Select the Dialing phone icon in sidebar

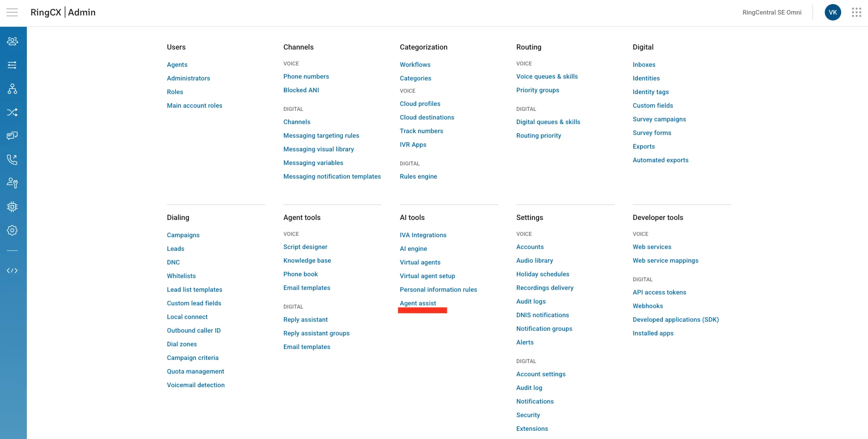pos(12,160)
